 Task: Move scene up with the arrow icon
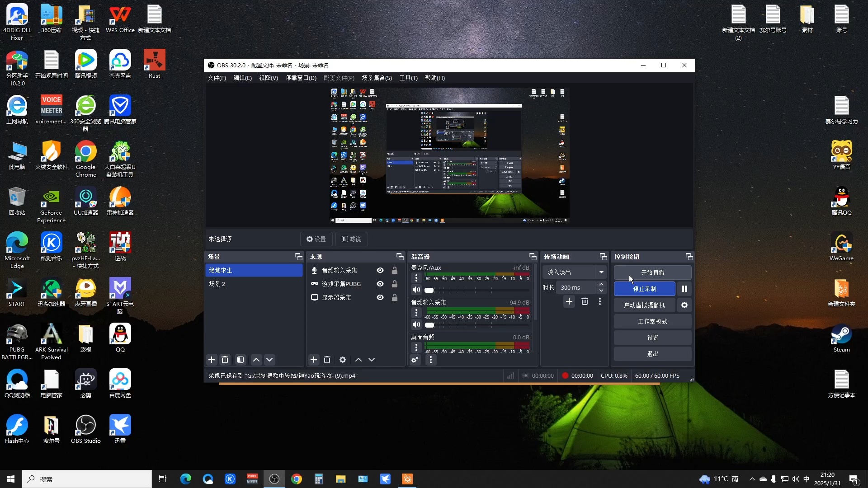tap(256, 360)
